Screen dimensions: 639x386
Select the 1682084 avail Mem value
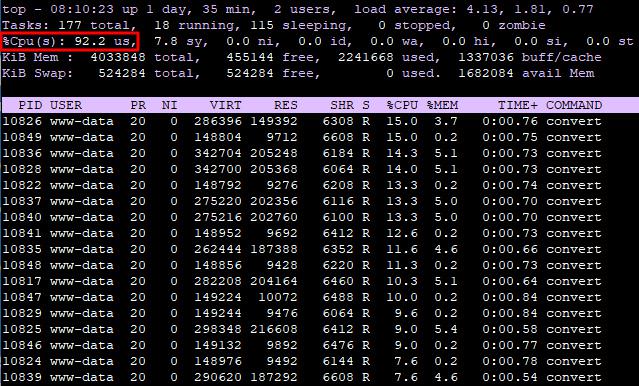[526, 73]
